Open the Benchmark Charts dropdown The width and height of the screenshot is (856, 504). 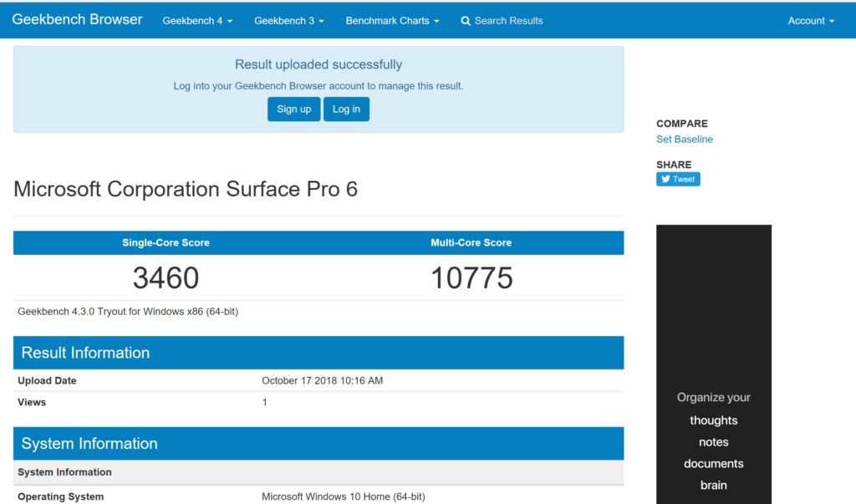pos(392,21)
